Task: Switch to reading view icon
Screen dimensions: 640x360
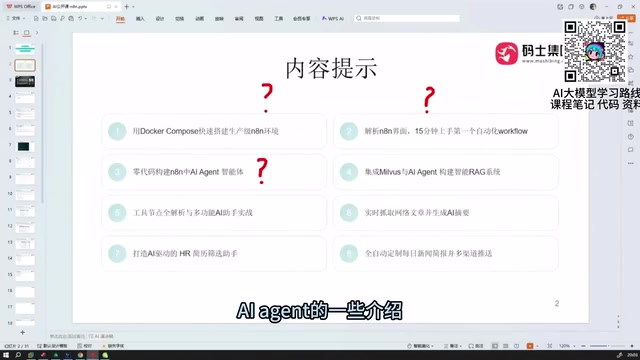Action: click(x=516, y=346)
